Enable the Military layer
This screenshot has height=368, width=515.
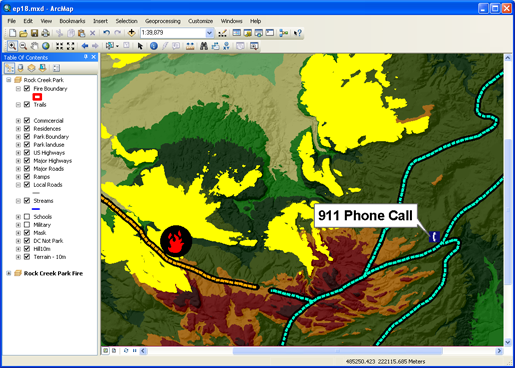(27, 224)
